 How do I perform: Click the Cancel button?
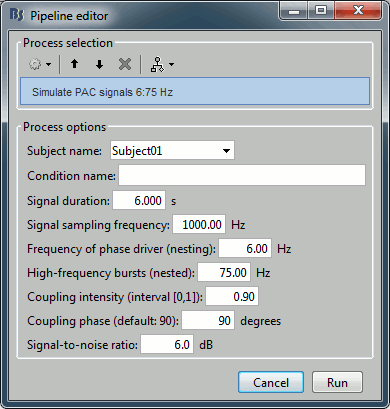271,382
